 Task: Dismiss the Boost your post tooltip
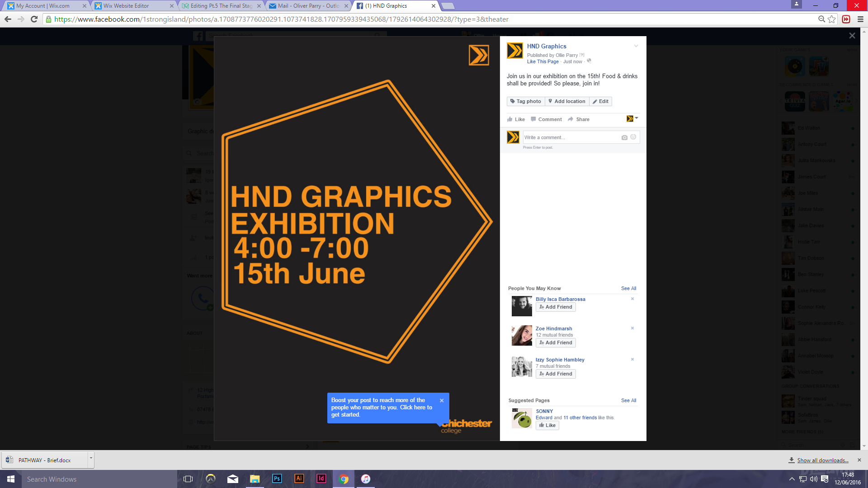point(442,400)
